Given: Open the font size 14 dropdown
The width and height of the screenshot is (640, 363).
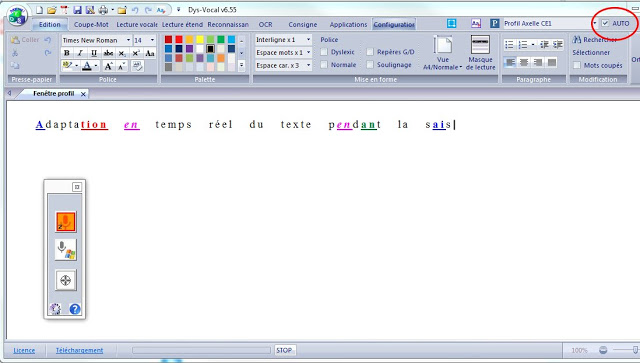Looking at the screenshot, I should pyautogui.click(x=152, y=40).
